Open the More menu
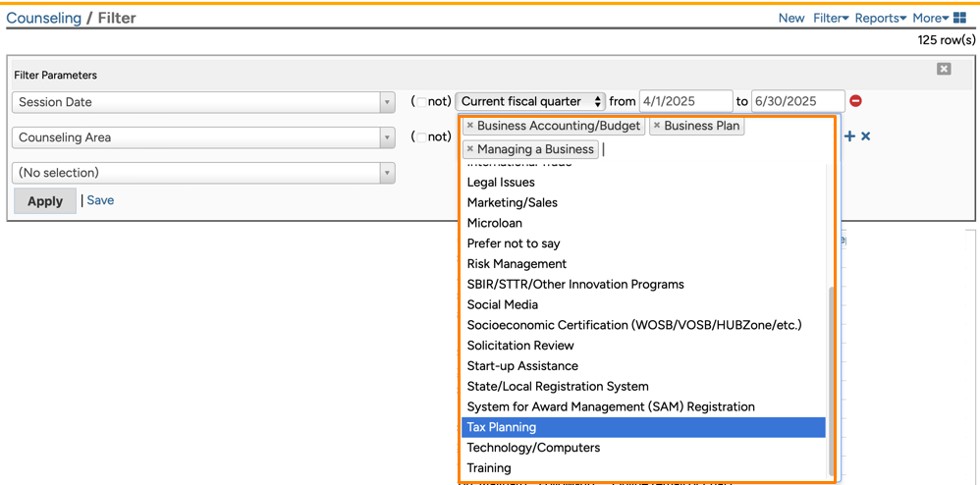The image size is (980, 485). 930,18
